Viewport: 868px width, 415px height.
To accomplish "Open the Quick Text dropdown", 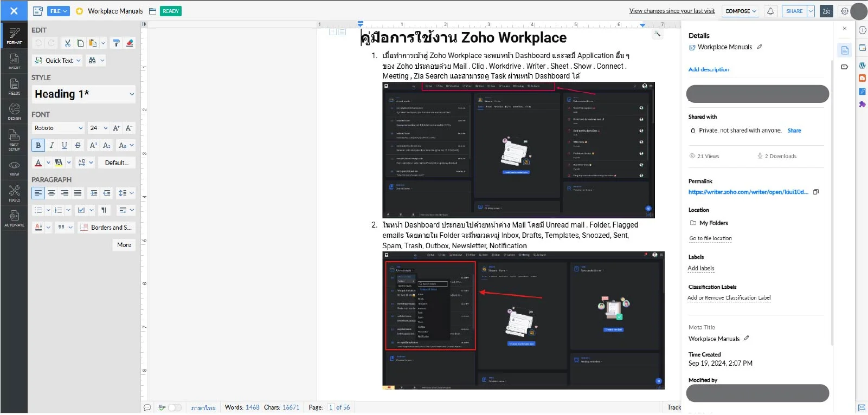I will [57, 60].
